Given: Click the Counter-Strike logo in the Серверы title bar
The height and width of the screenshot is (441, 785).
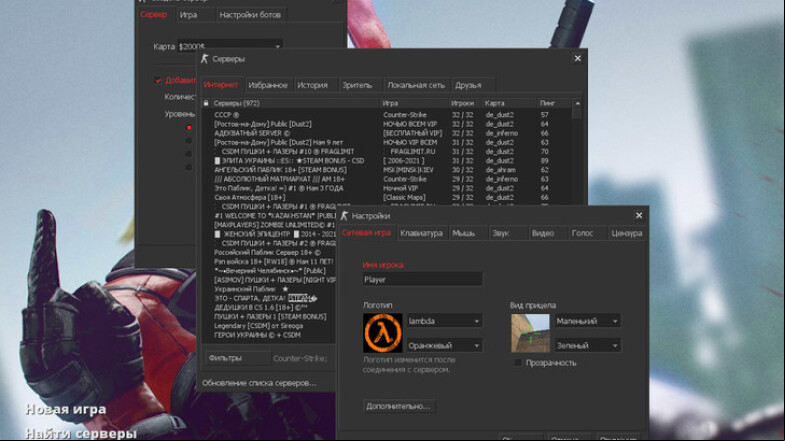Looking at the screenshot, I should click(x=204, y=59).
